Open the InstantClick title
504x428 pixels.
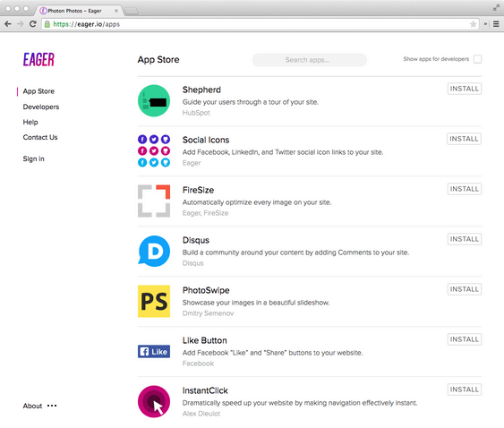205,390
